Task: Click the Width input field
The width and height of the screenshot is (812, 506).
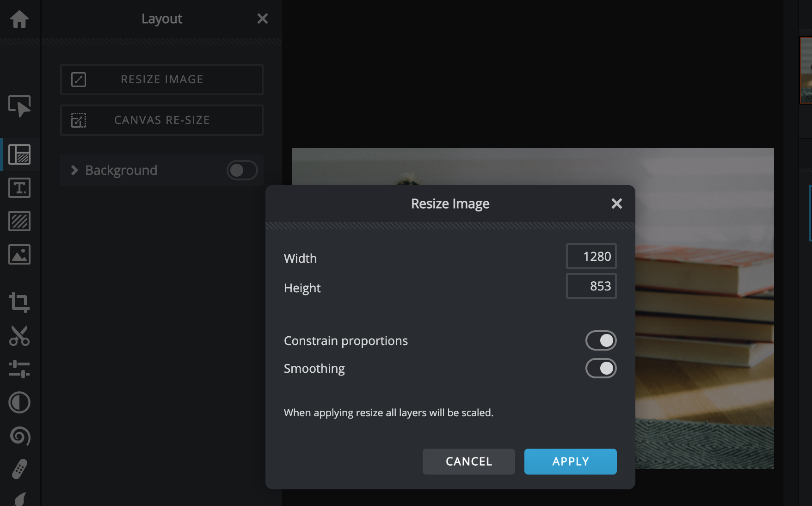Action: coord(591,256)
